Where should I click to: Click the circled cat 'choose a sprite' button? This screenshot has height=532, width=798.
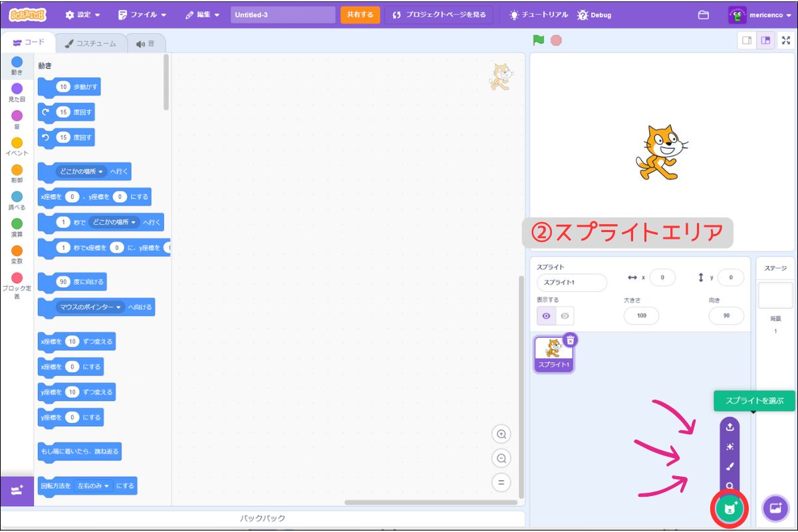click(729, 508)
